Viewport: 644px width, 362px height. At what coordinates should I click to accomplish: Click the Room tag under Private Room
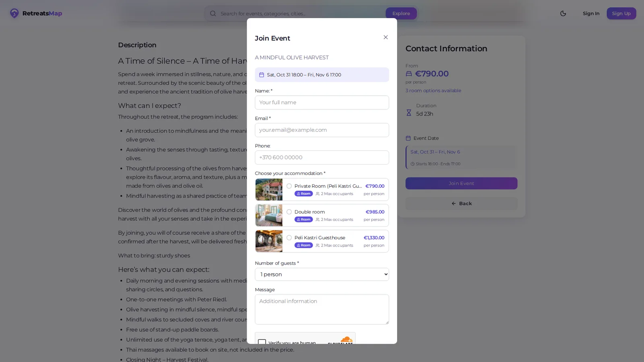tap(303, 194)
